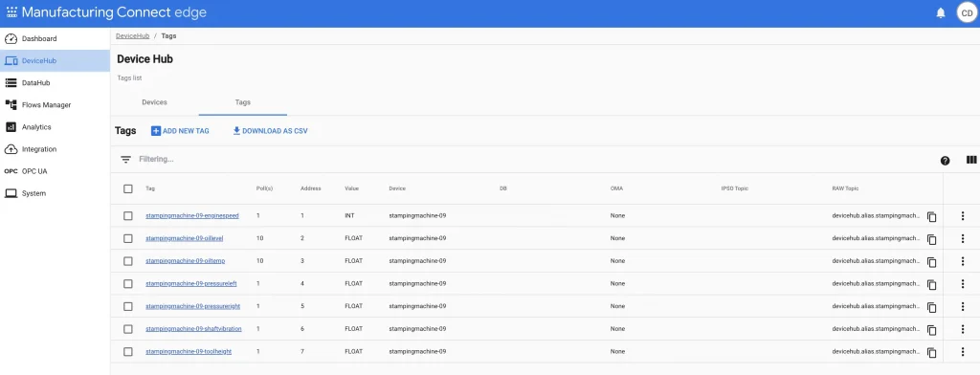Click the Address column header
This screenshot has width=980, height=375.
311,188
